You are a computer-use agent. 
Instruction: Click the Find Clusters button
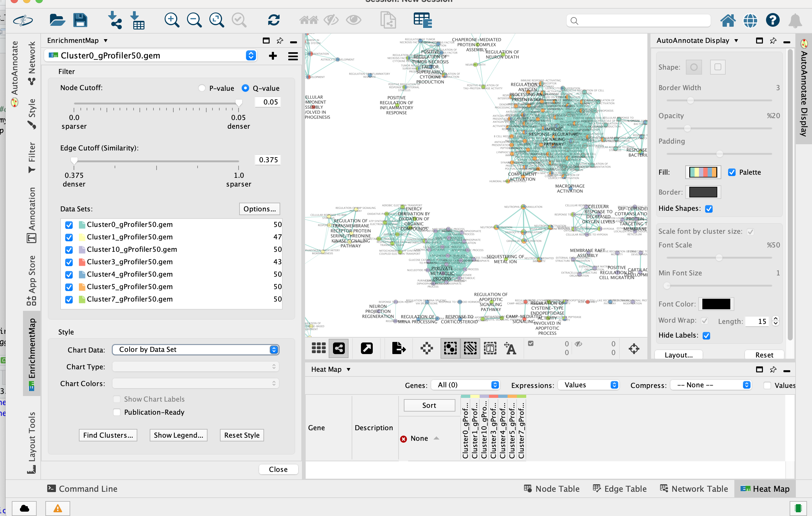tap(109, 435)
